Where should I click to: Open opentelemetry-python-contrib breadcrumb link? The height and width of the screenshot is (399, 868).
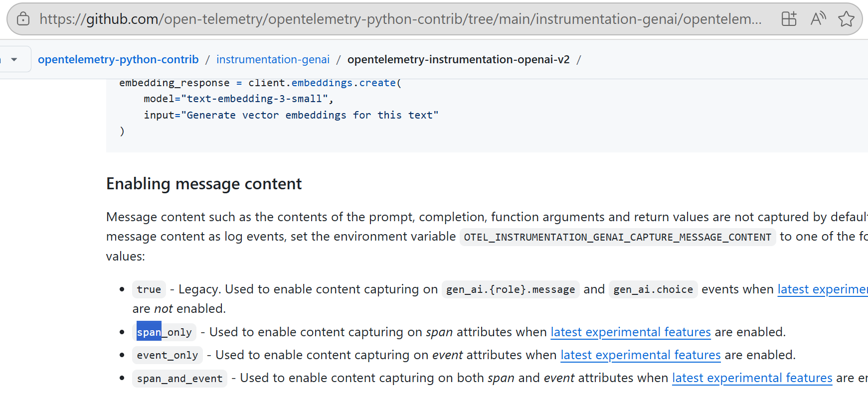point(118,59)
